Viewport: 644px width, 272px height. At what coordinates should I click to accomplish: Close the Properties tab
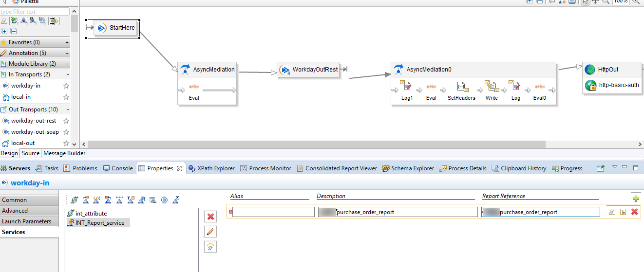180,168
